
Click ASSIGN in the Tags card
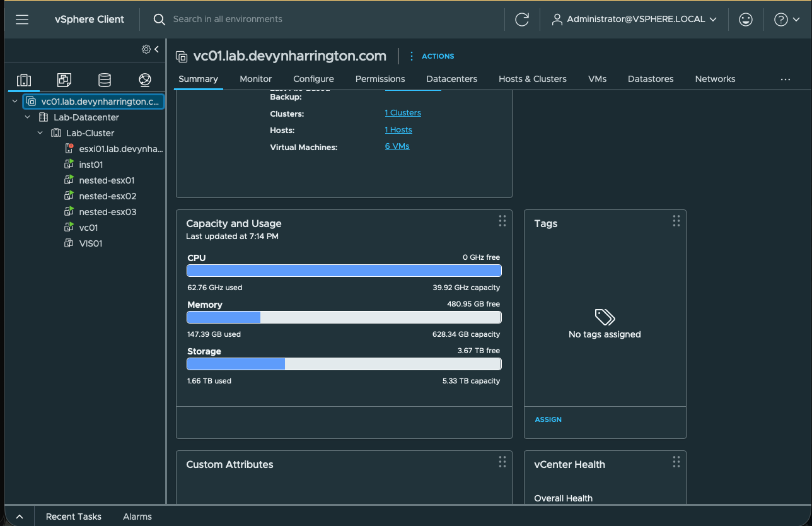[x=548, y=419]
